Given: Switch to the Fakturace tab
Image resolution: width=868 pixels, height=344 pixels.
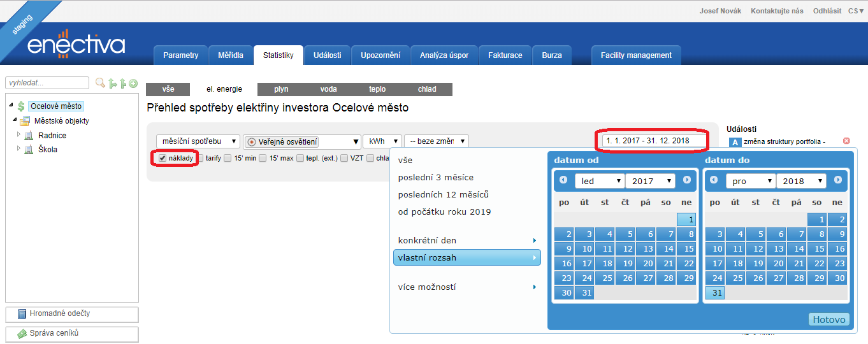Looking at the screenshot, I should pyautogui.click(x=505, y=55).
